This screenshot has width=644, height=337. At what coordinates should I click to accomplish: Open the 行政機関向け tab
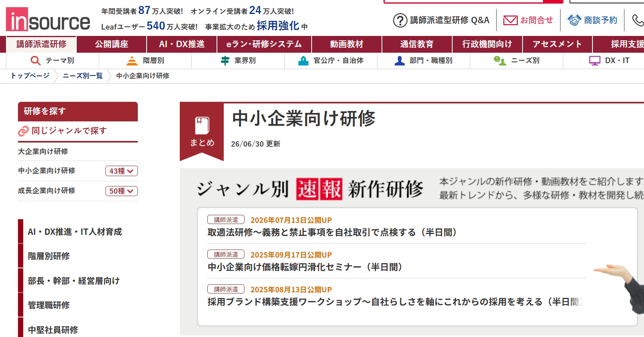point(487,44)
